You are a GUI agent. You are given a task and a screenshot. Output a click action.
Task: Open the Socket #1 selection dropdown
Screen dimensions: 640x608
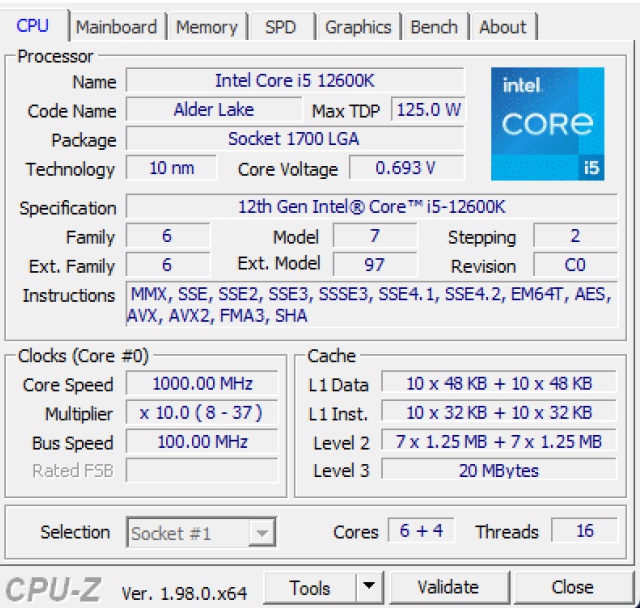tap(201, 533)
